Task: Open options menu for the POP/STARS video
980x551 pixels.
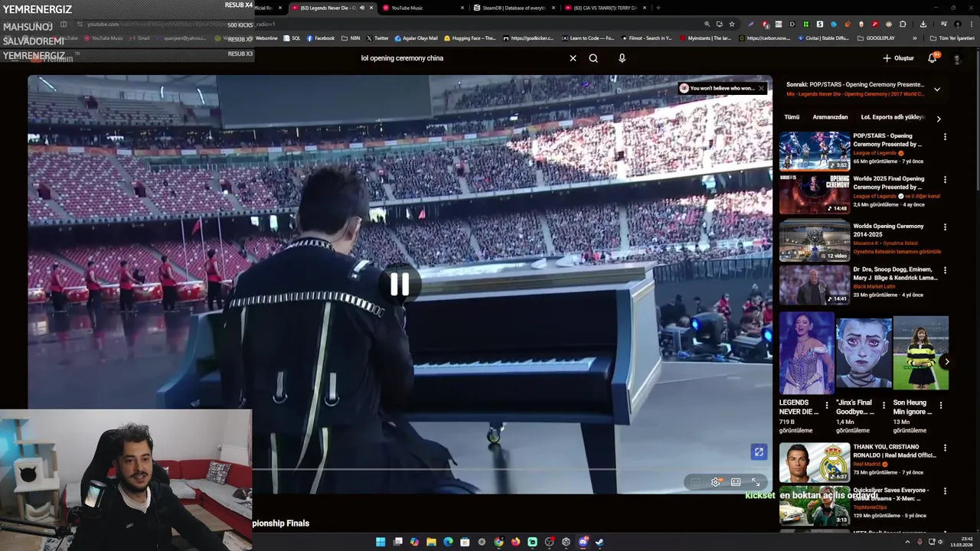Action: 945,137
